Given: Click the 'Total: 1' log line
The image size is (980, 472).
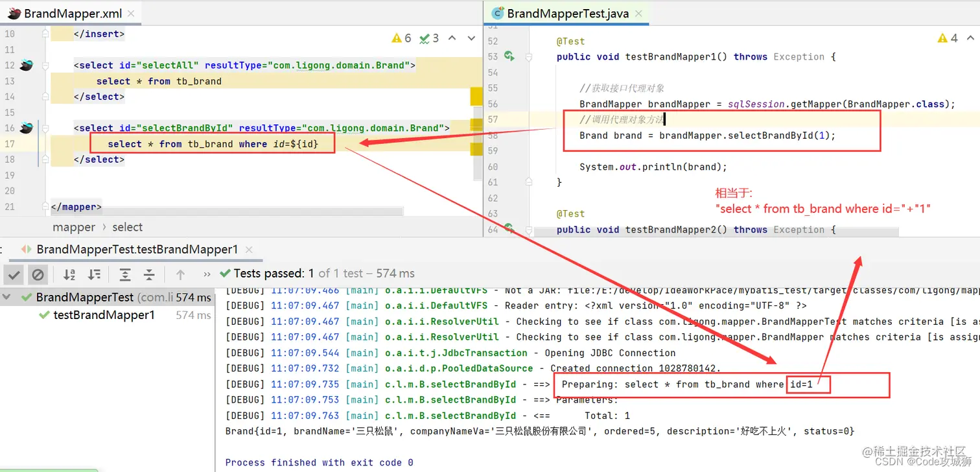Looking at the screenshot, I should click(x=428, y=416).
